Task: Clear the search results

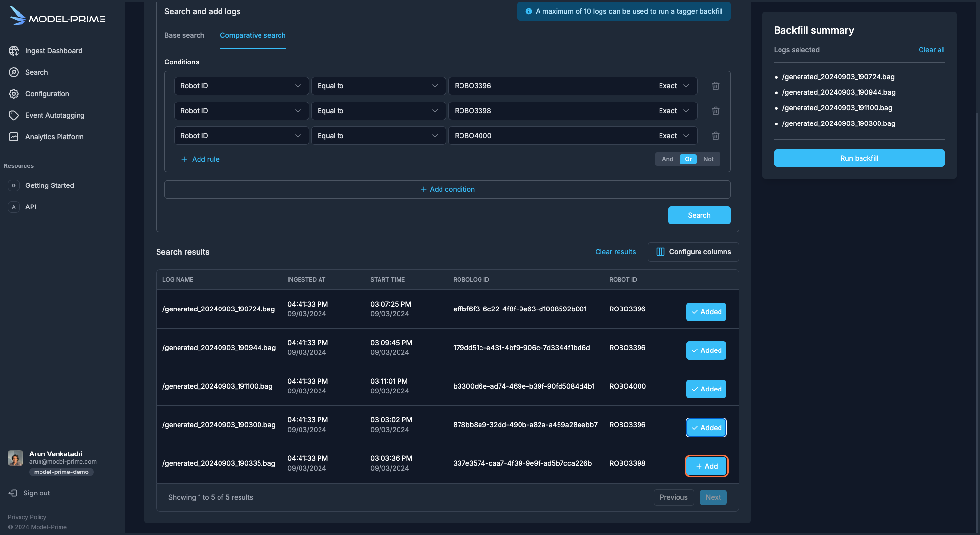Action: point(615,252)
